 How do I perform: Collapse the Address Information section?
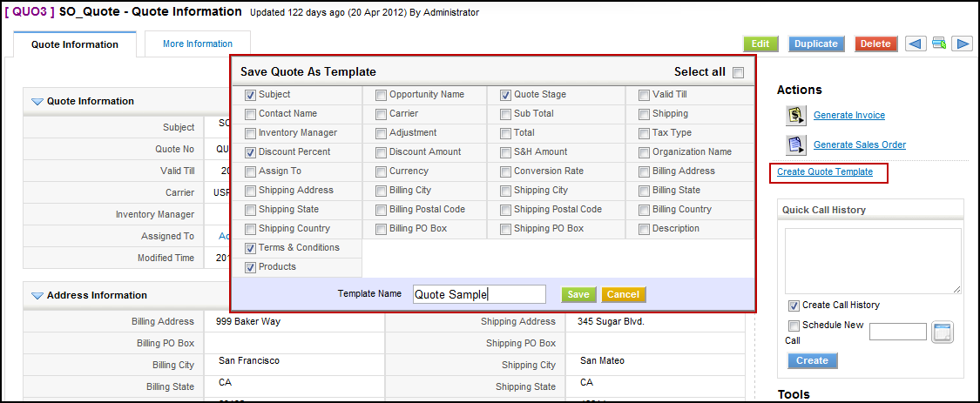point(37,296)
